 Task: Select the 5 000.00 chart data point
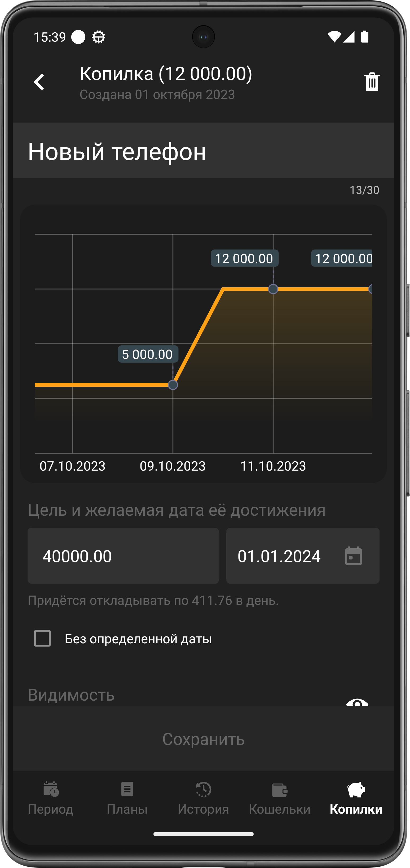point(173,385)
